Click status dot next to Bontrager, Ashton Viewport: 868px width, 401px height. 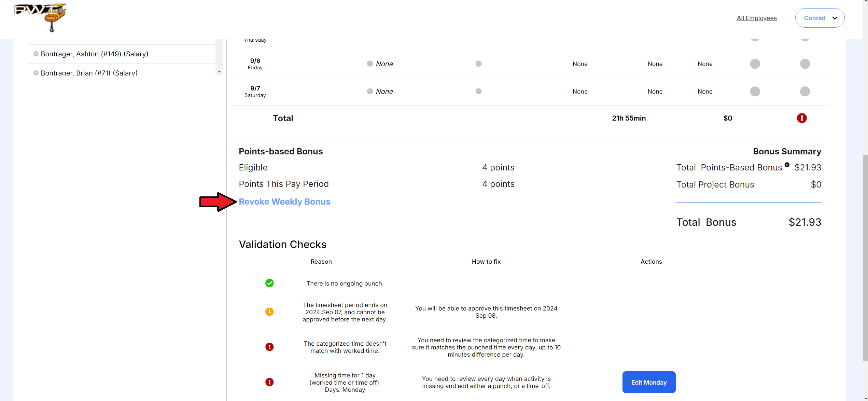36,54
